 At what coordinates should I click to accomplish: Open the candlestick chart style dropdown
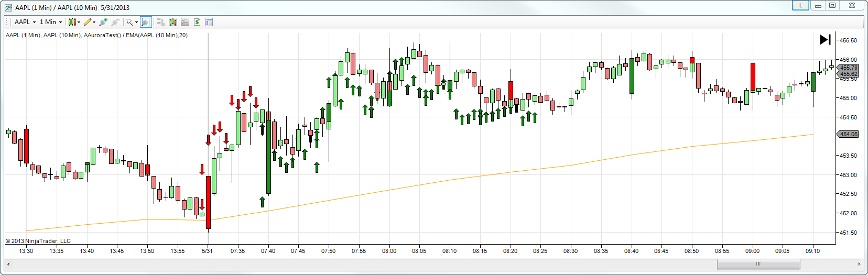74,22
